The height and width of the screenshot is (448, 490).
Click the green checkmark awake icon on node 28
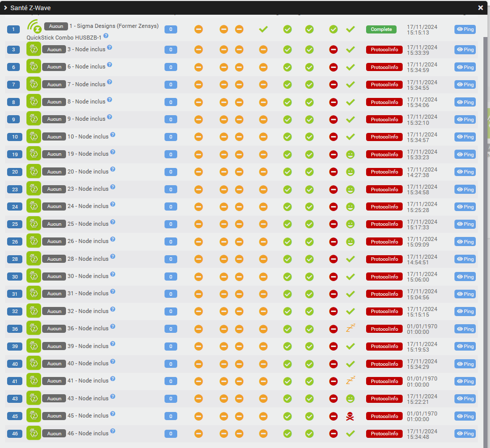350,259
